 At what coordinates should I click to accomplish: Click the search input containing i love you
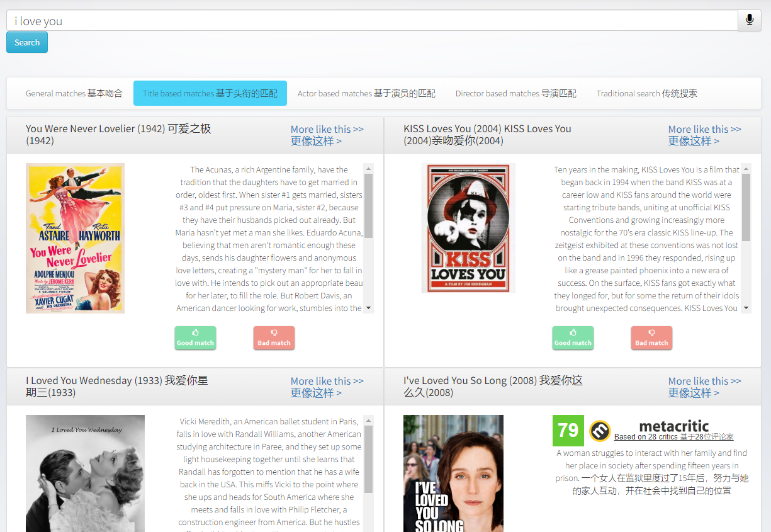[x=371, y=21]
